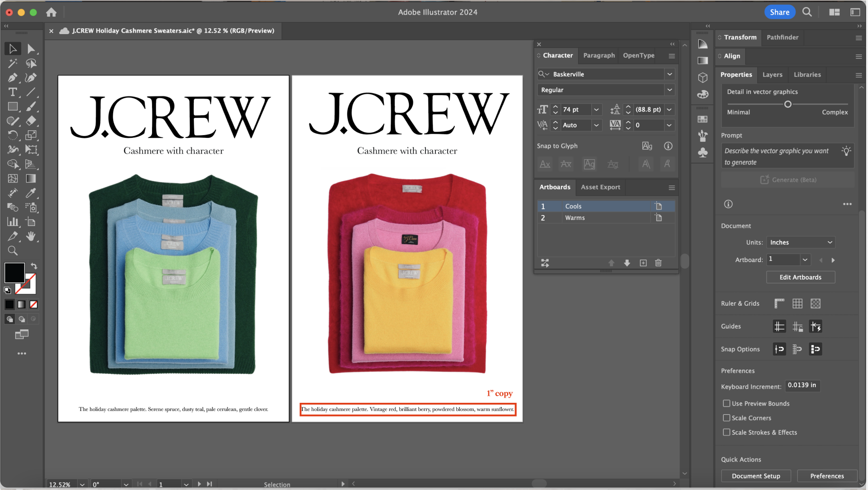The image size is (868, 490).
Task: Toggle snap to point option
Action: pyautogui.click(x=779, y=349)
